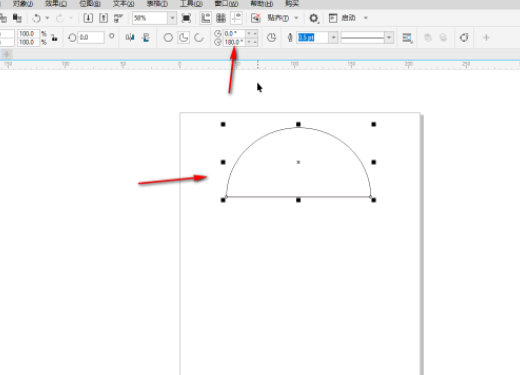Viewport: 520px width, 375px height.
Task: Open the 效果 menu
Action: 56,4
